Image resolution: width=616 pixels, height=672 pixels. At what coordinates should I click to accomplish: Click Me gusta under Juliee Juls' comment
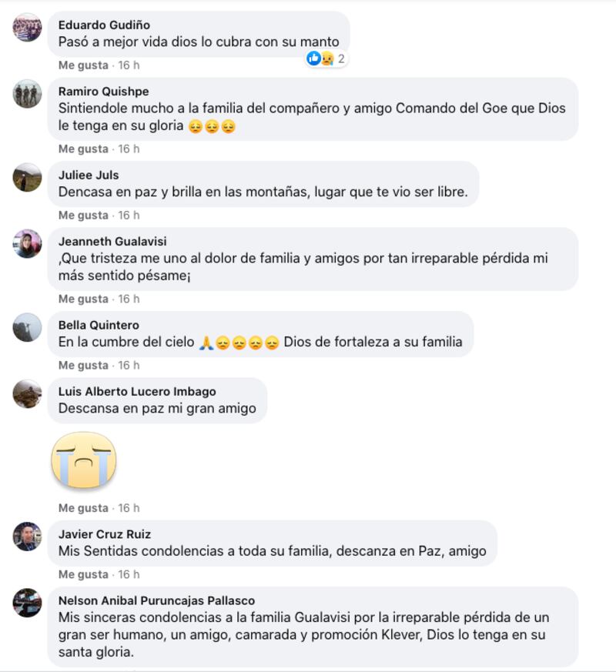(83, 215)
